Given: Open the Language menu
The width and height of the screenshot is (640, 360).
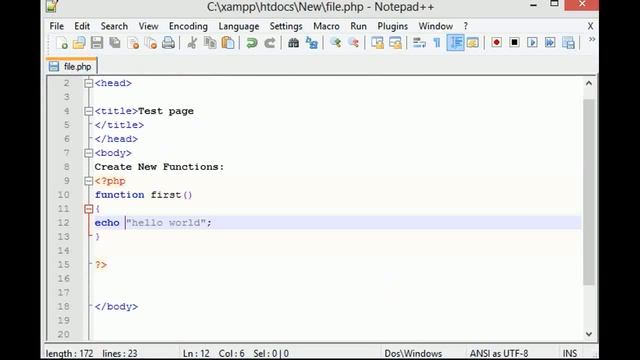Looking at the screenshot, I should point(239,26).
